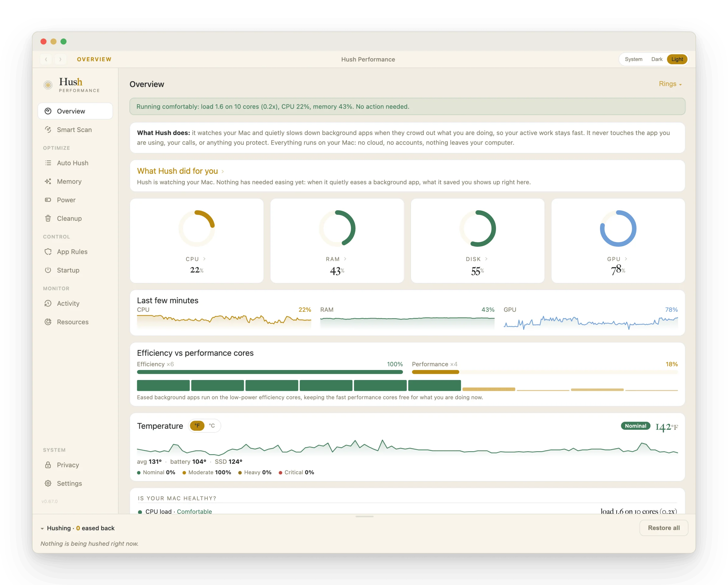Click the Overview gauge icon in sidebar

(48, 111)
